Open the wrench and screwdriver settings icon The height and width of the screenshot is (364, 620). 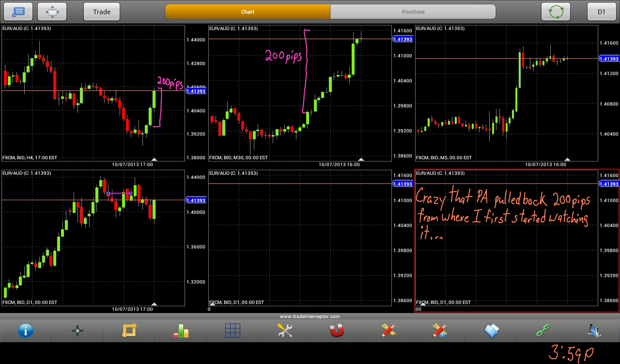285,331
